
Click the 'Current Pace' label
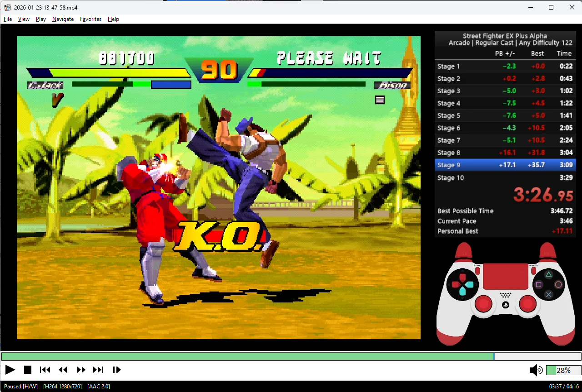pyautogui.click(x=457, y=221)
